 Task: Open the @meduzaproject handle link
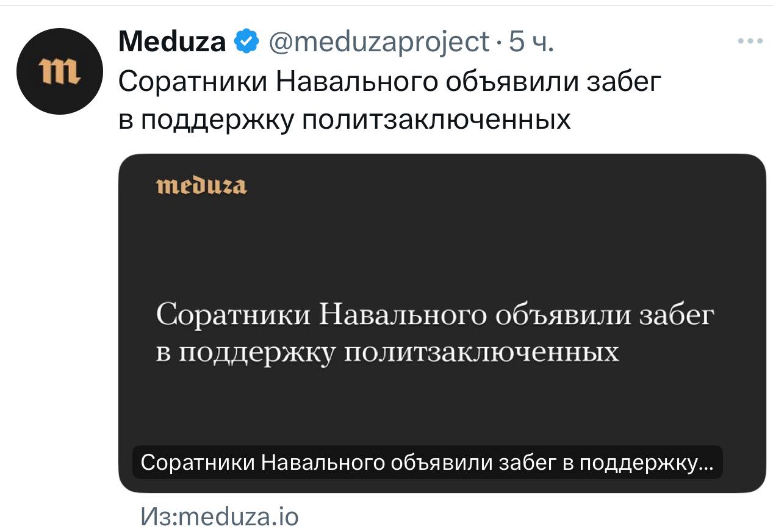pos(378,42)
